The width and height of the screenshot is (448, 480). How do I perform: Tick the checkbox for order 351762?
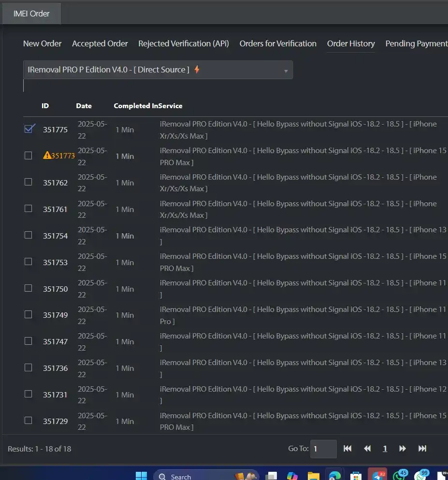[28, 182]
